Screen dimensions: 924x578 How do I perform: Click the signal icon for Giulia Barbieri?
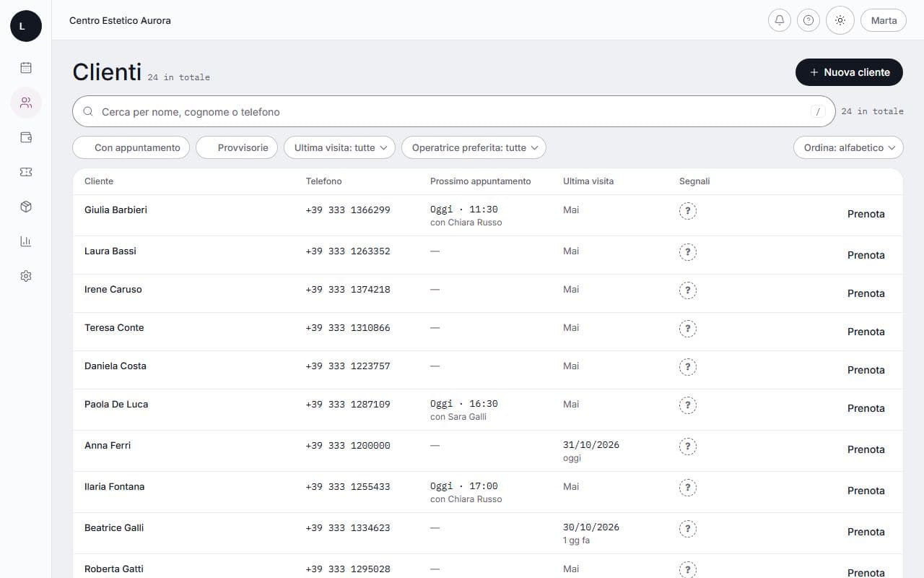(x=688, y=211)
